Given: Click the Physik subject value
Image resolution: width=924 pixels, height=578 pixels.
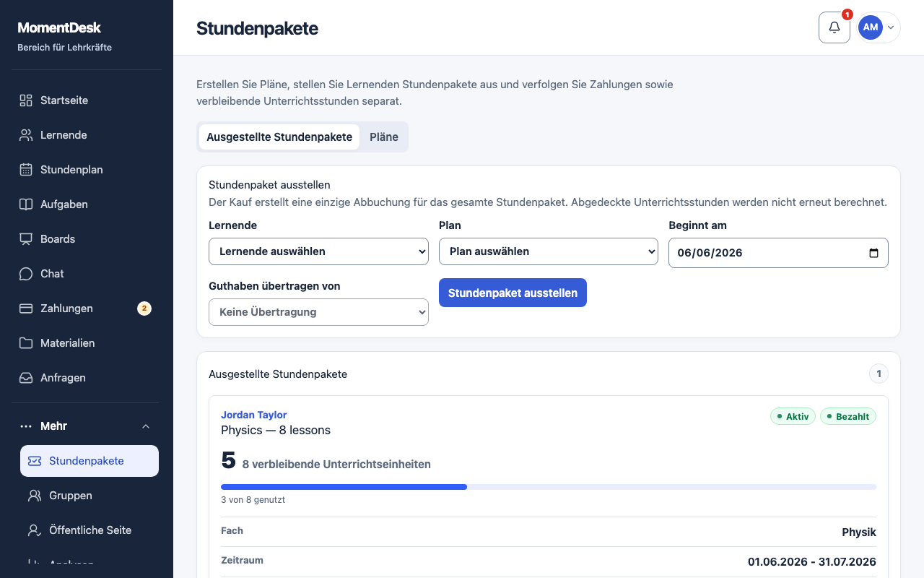Looking at the screenshot, I should (859, 532).
